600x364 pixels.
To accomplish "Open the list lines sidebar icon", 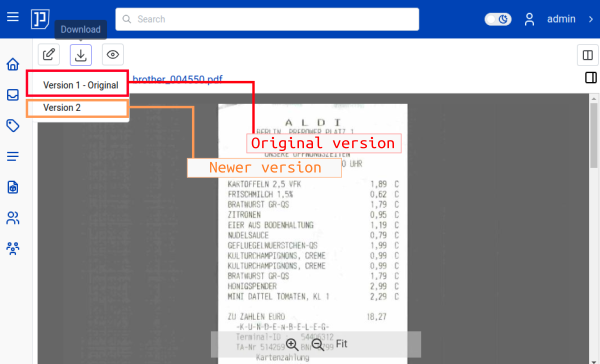I will point(13,156).
